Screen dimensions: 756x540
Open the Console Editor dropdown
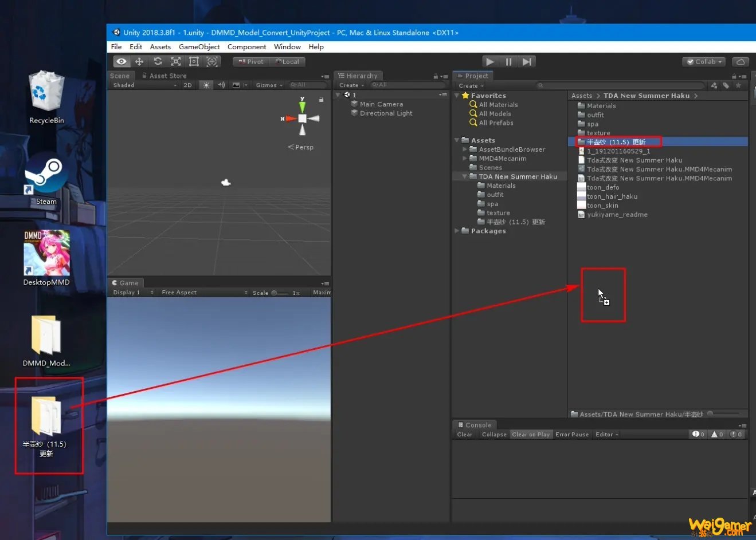(x=607, y=434)
